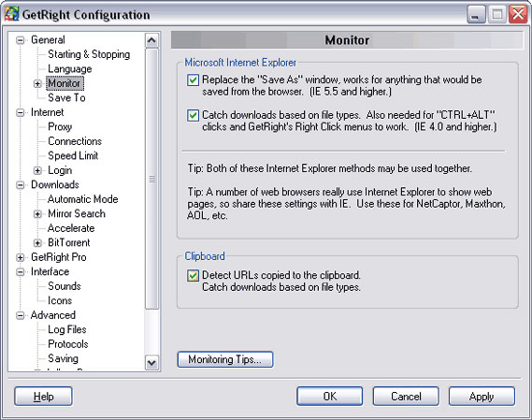Select GetRight Pro category
Screen dimensions: 532x420
[x=59, y=257]
